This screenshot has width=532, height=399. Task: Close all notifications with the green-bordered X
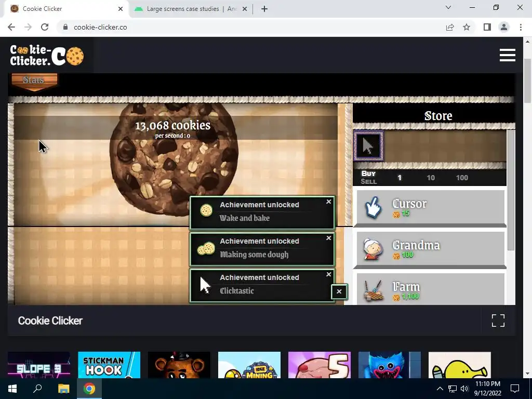pyautogui.click(x=339, y=292)
